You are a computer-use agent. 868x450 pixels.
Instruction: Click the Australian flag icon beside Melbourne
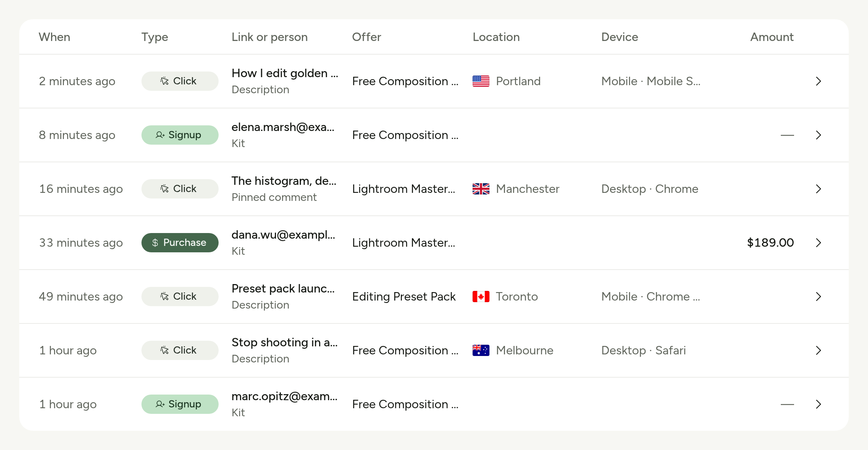(481, 350)
